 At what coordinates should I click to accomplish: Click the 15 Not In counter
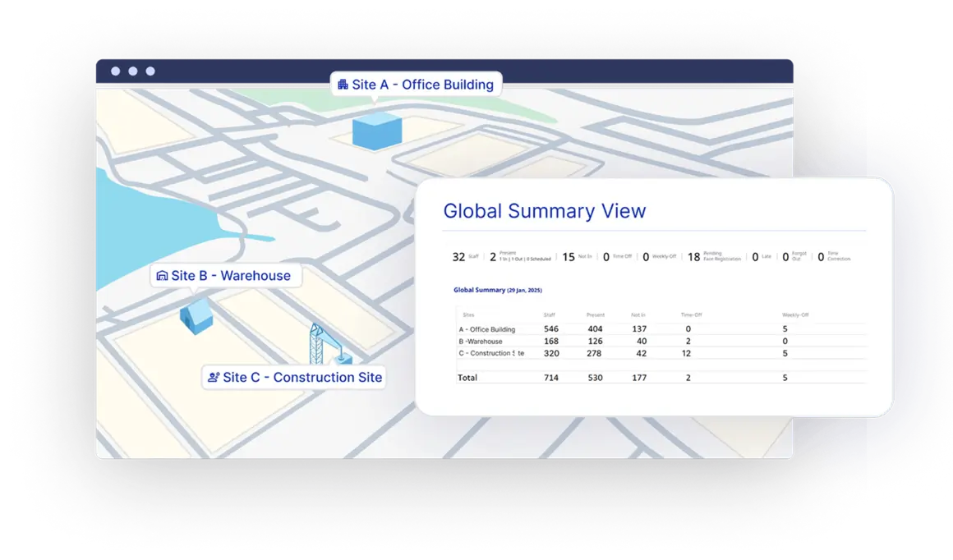point(577,257)
